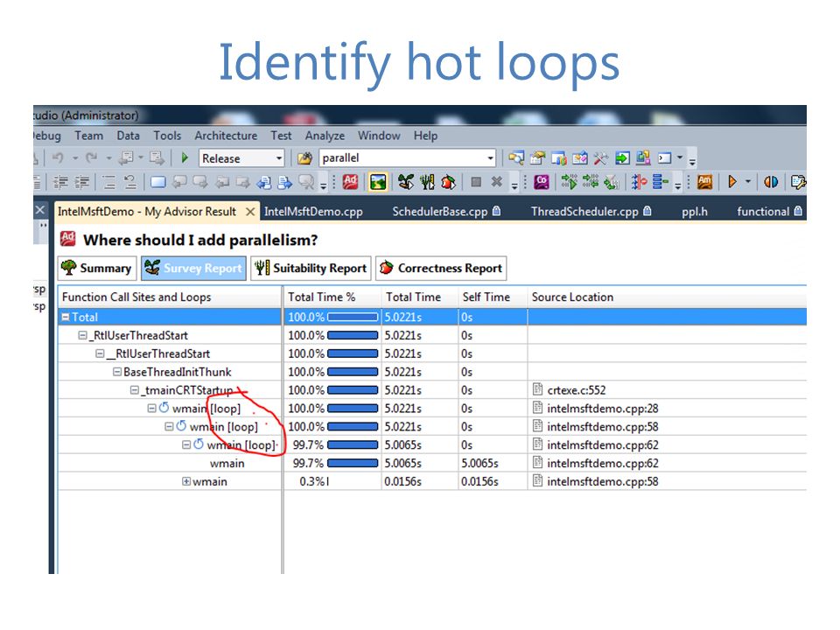
Task: Click the file icon beside crtexe.c:552
Action: tap(538, 389)
